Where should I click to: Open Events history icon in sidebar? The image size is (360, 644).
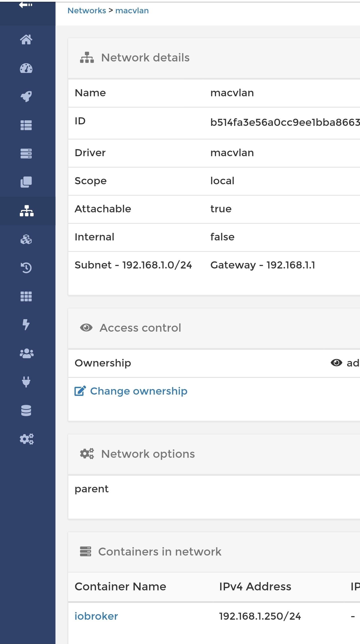tap(26, 268)
